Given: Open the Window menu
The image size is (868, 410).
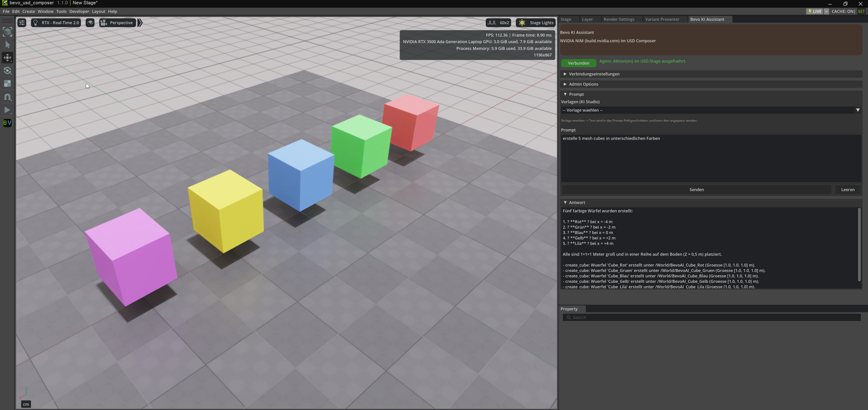Looking at the screenshot, I should pyautogui.click(x=45, y=11).
